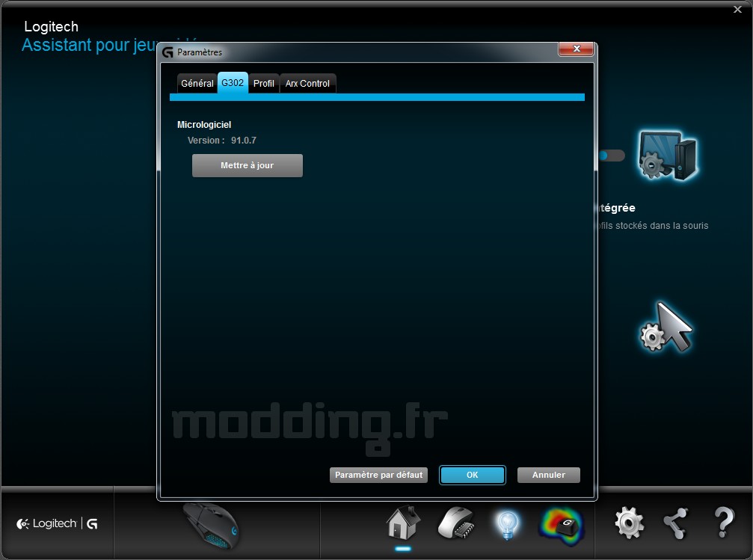
Task: Confirm with the OK button
Action: point(472,475)
